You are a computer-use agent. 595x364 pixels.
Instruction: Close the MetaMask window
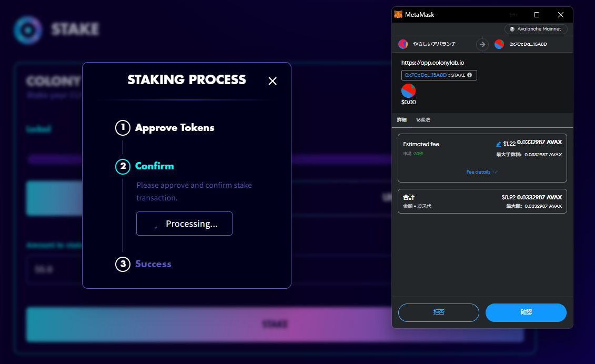pos(561,15)
